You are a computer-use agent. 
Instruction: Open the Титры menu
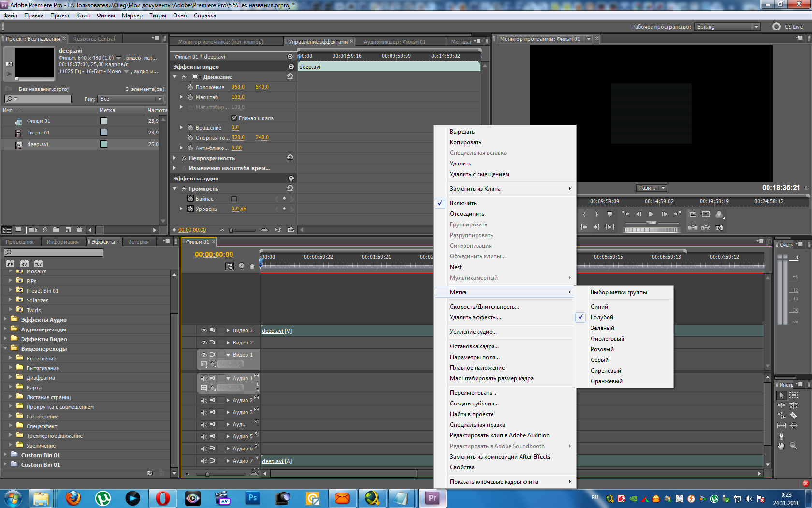tap(158, 15)
